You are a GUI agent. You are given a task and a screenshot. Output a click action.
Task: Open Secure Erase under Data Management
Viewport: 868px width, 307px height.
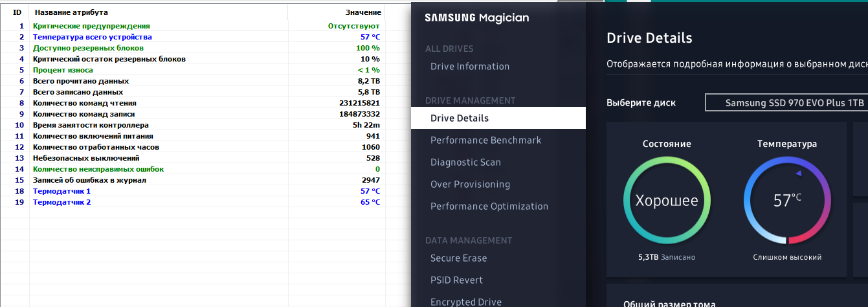[458, 258]
